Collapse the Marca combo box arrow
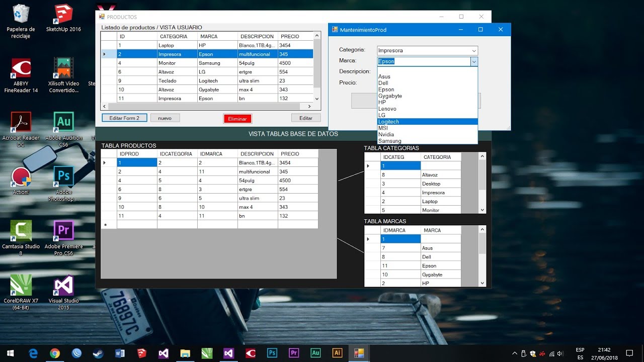This screenshot has width=644, height=362. pos(474,61)
